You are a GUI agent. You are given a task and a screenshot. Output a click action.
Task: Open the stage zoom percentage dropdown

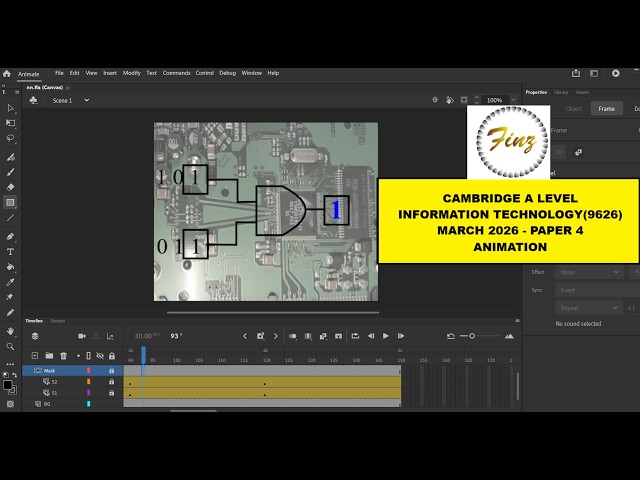(x=513, y=100)
